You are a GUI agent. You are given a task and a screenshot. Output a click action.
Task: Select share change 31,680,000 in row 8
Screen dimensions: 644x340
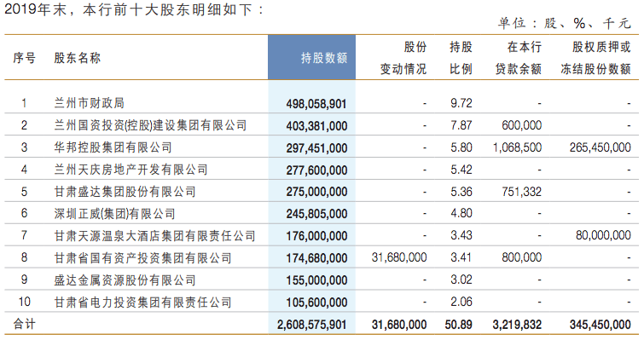pyautogui.click(x=399, y=257)
